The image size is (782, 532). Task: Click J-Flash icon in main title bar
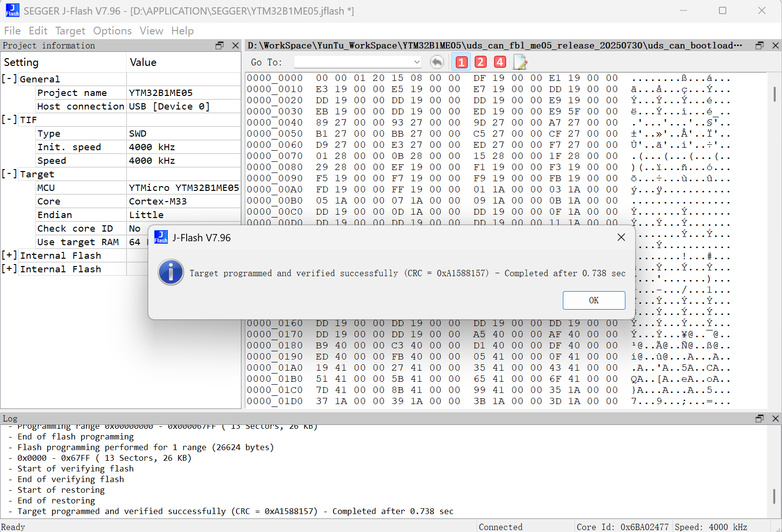point(13,10)
